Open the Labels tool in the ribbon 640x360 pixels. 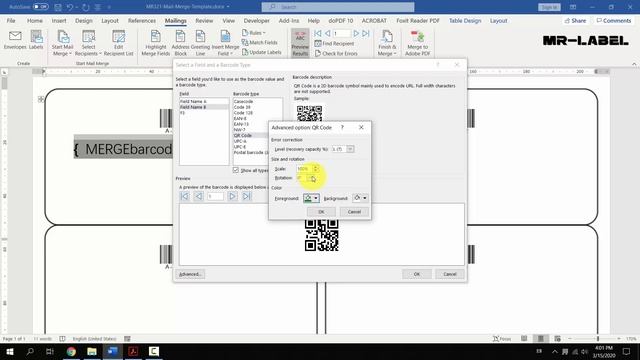[36, 40]
